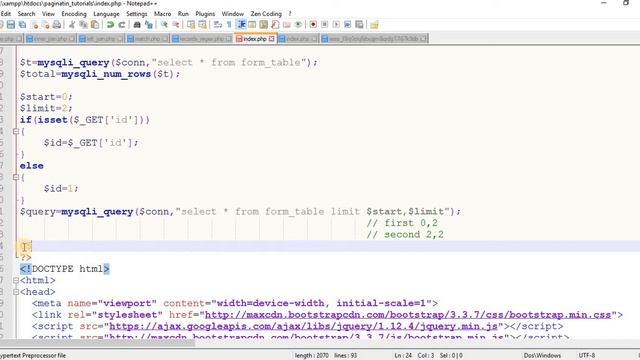Collapse the else code block
640x360 pixels.
point(16,177)
